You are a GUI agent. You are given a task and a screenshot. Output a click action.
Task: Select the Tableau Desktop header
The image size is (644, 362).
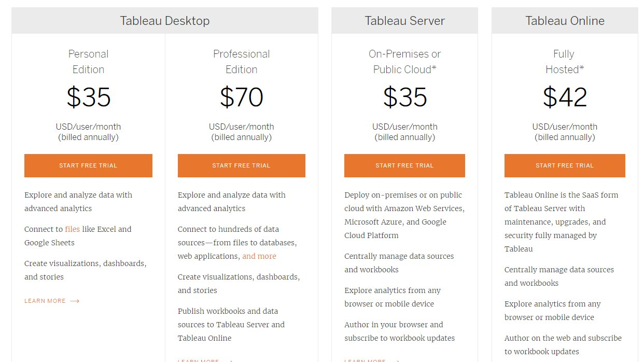point(165,21)
